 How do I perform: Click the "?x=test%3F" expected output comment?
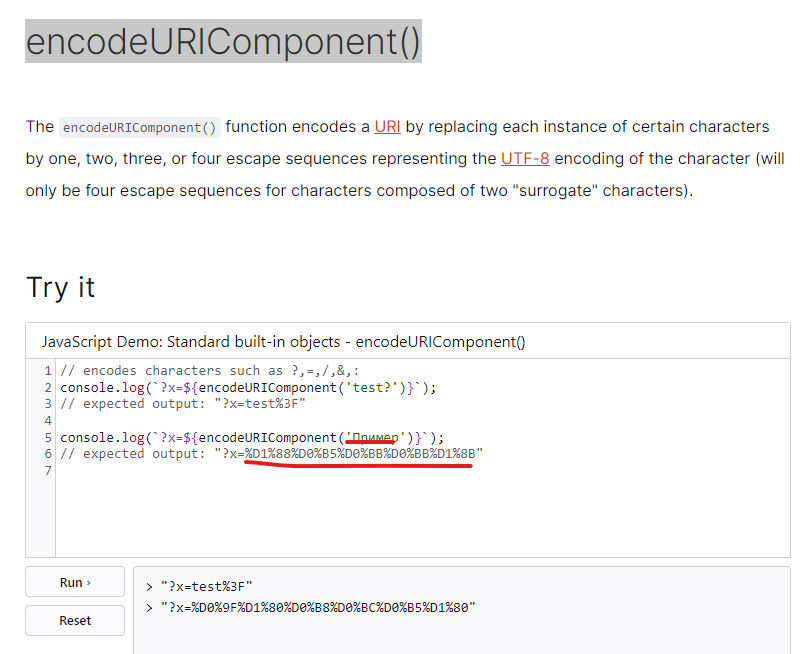tap(183, 404)
